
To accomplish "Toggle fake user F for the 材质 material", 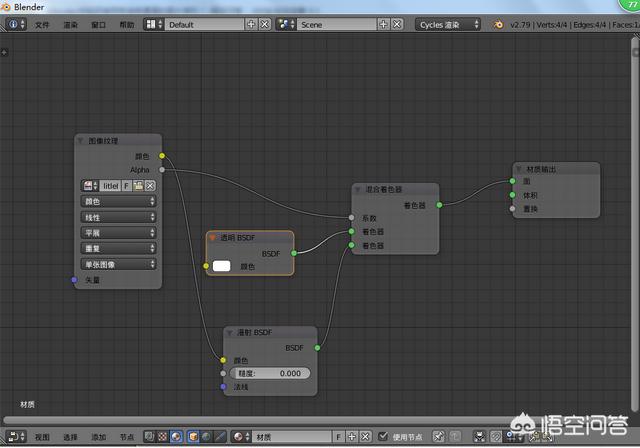I will (338, 437).
